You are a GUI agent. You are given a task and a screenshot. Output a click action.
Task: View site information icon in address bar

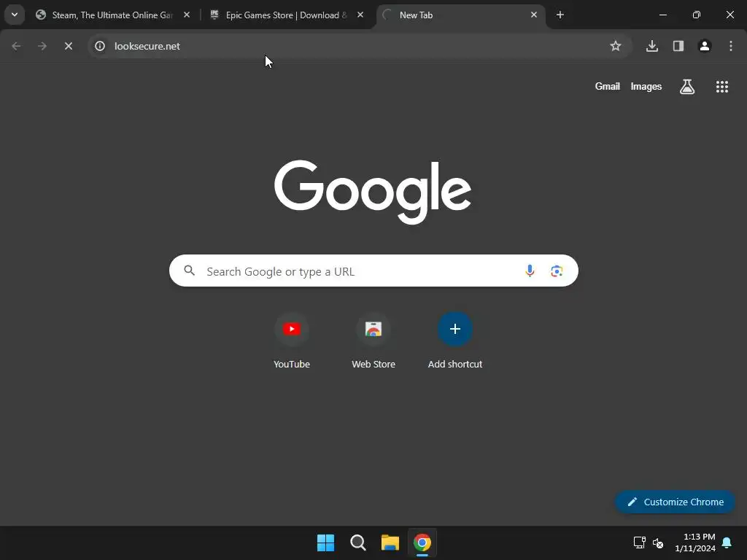pos(99,46)
